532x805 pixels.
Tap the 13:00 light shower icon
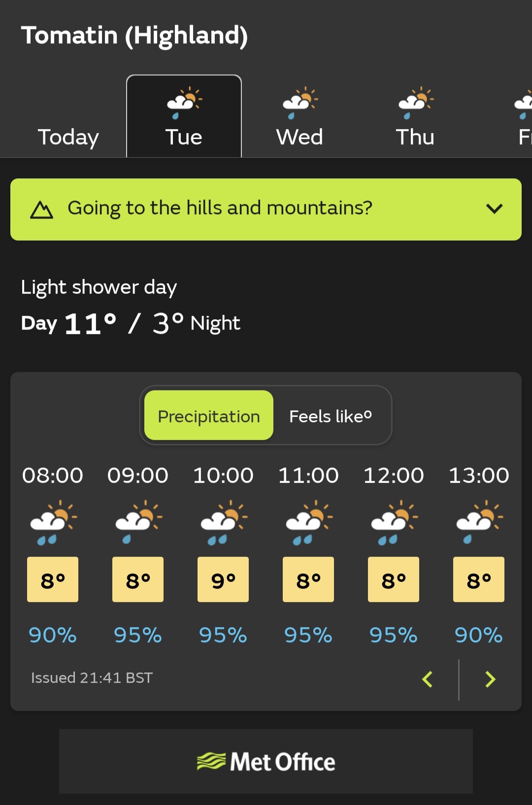click(479, 522)
